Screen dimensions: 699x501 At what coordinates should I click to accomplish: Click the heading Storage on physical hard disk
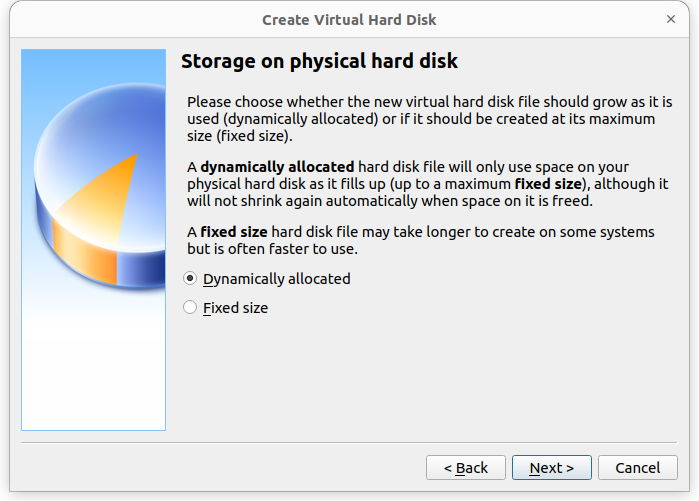click(x=319, y=62)
